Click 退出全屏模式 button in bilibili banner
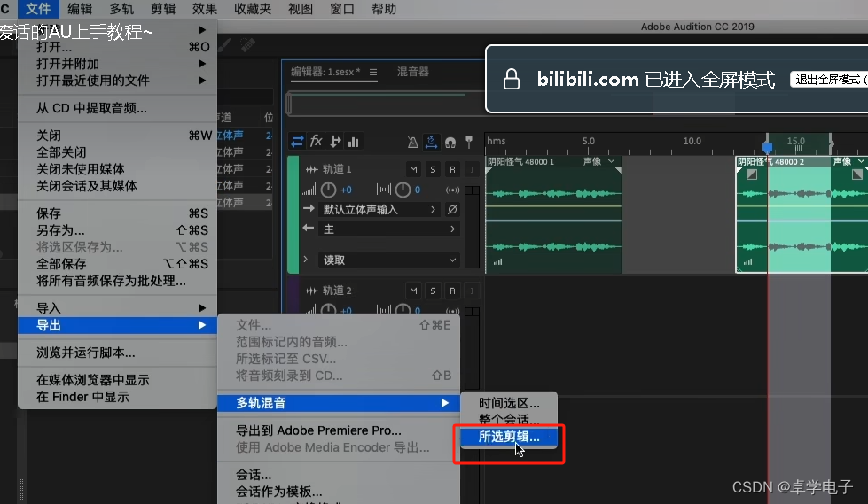Screen dimensions: 868x504 829,80
